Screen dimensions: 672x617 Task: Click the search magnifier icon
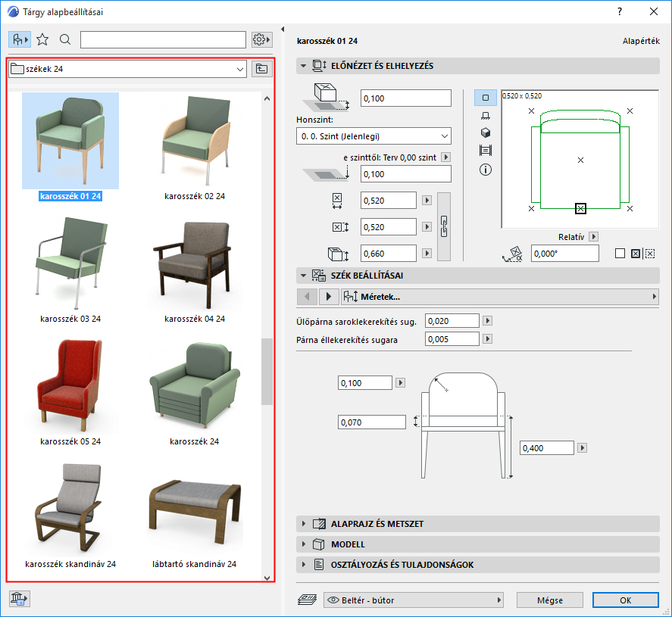pyautogui.click(x=65, y=39)
